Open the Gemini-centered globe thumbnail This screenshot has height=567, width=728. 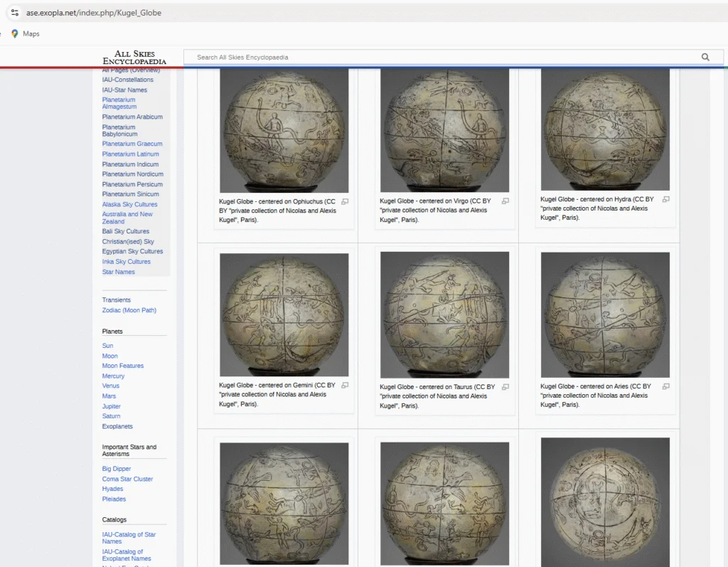284,314
